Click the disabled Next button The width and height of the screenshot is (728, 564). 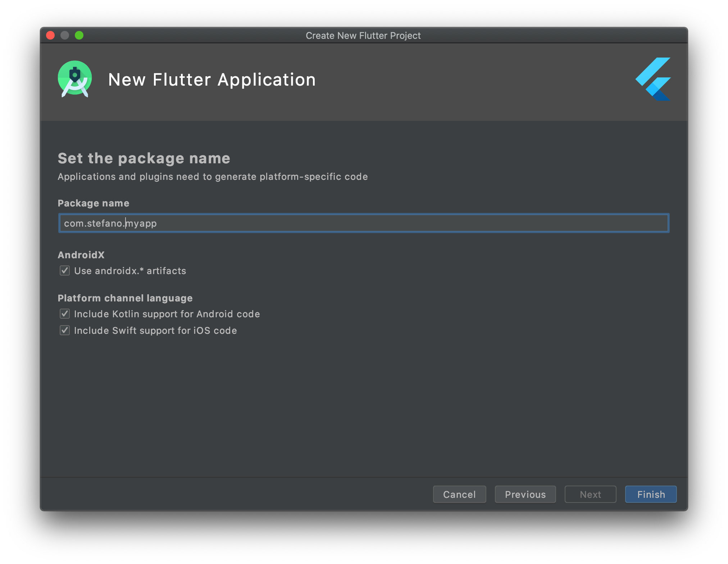[590, 494]
